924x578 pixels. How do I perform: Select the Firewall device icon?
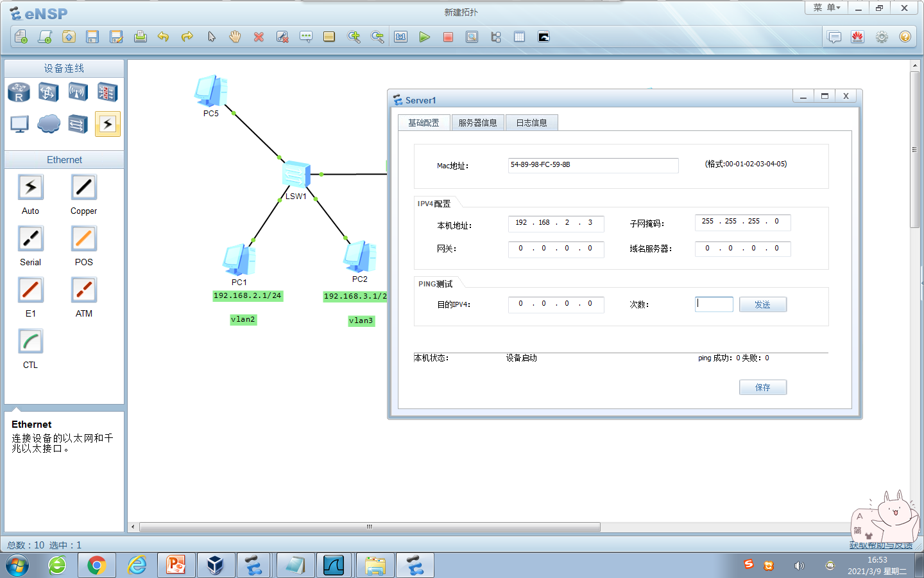(x=107, y=92)
